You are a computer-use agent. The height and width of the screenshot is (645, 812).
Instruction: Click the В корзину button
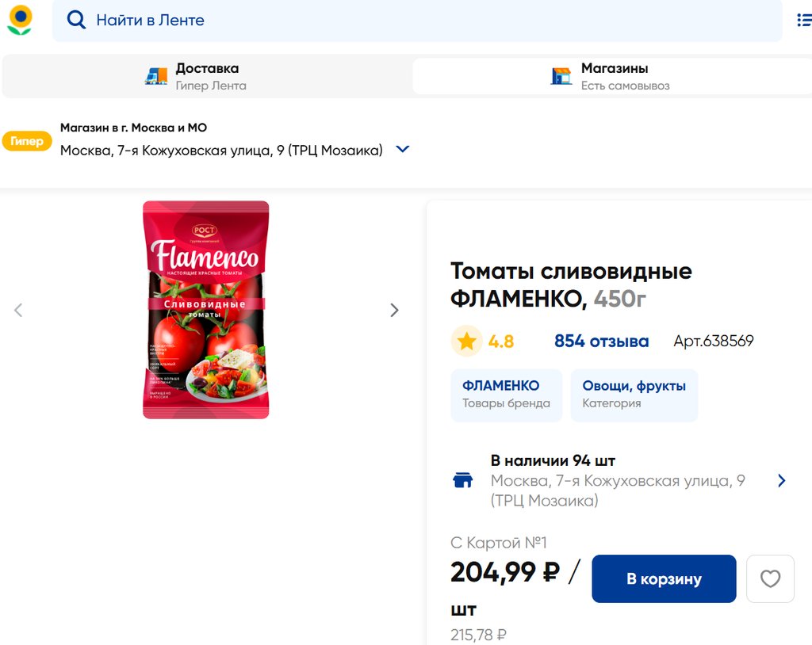[x=664, y=578]
